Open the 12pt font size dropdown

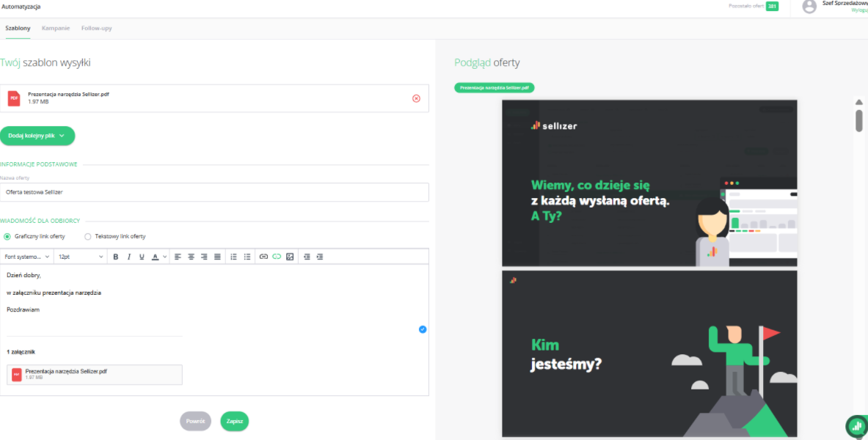tap(81, 257)
